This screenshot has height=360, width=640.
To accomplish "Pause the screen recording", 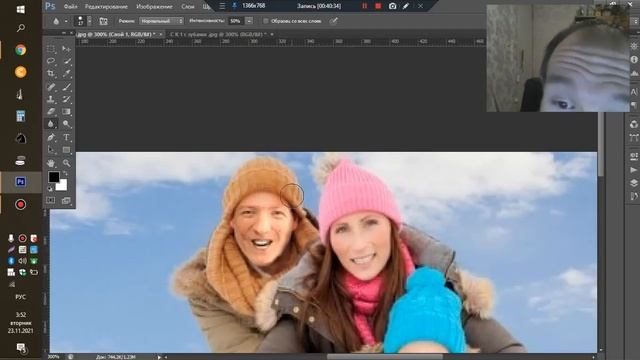I will coord(364,6).
